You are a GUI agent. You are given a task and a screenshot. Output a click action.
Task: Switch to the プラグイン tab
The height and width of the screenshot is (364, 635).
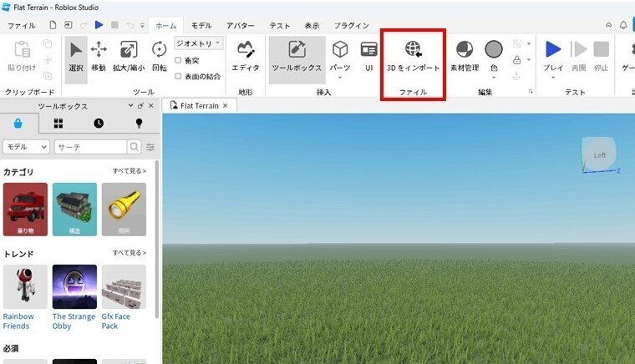[352, 26]
